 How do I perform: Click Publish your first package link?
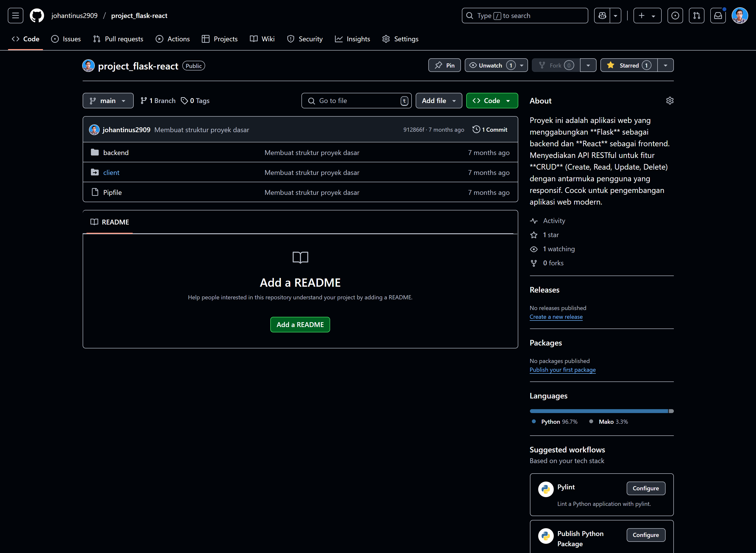[563, 370]
